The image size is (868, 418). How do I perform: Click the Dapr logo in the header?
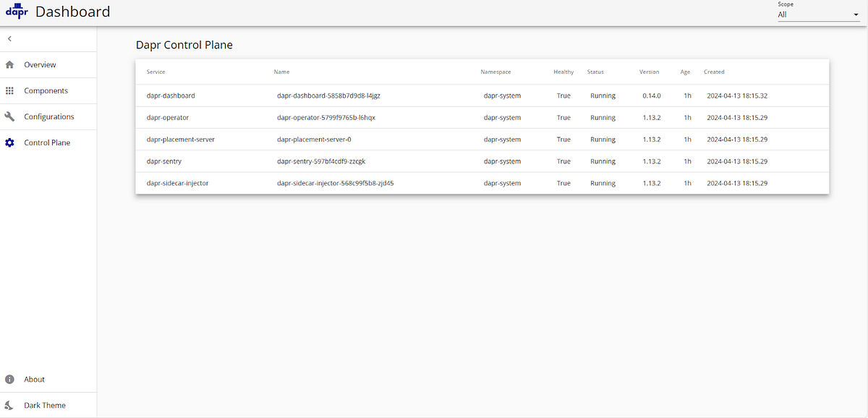coord(15,11)
